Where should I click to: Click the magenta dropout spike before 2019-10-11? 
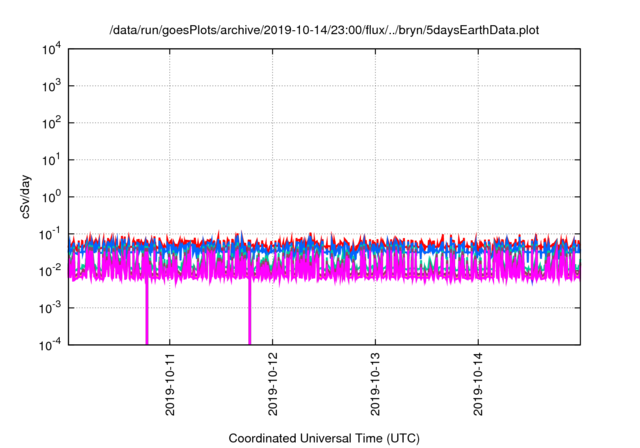click(x=147, y=312)
